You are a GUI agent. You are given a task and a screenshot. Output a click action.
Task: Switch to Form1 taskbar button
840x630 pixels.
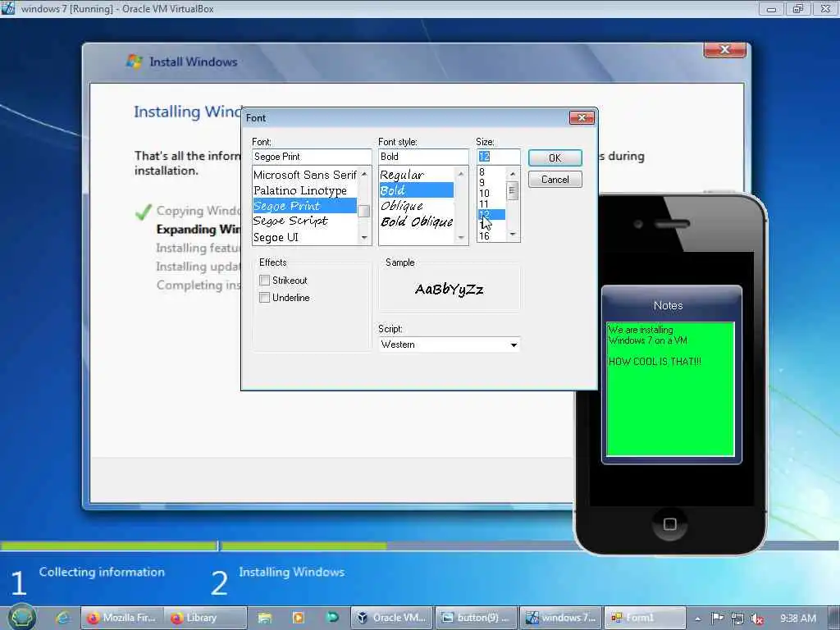point(645,619)
